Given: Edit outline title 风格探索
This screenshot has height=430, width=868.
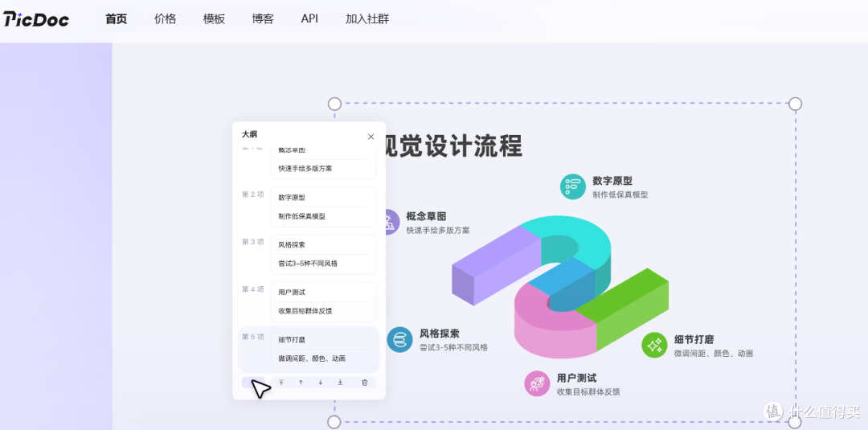Looking at the screenshot, I should pos(292,244).
